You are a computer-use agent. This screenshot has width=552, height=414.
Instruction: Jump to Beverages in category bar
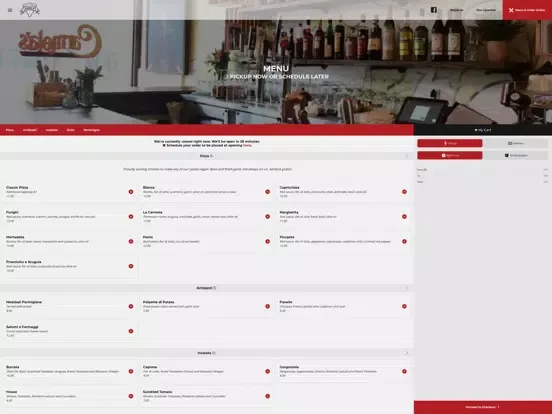92,130
